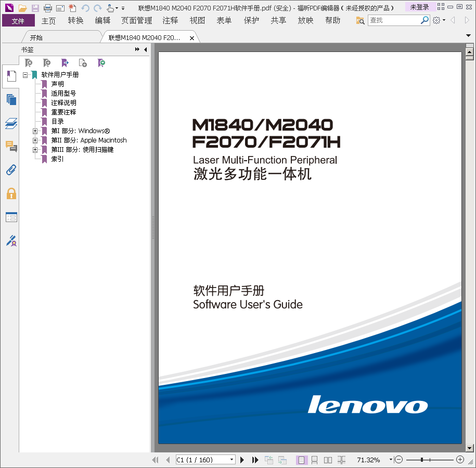Go to the previous page

pos(168,460)
